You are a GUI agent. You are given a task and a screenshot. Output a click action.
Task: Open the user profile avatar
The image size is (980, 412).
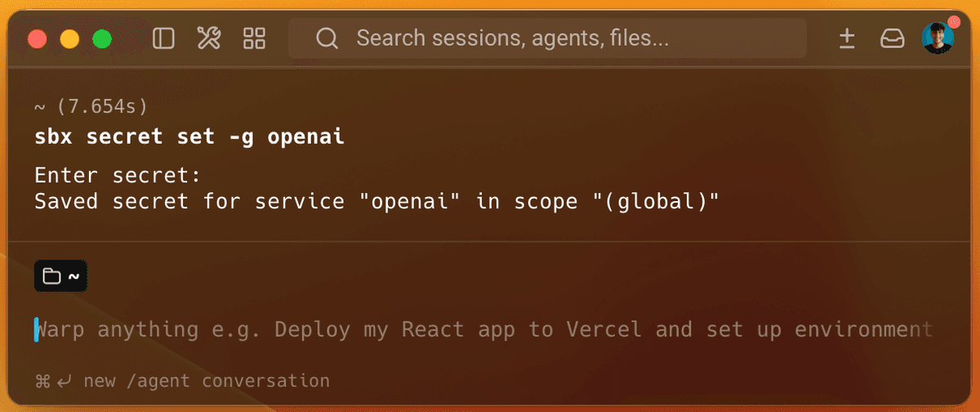[x=938, y=38]
